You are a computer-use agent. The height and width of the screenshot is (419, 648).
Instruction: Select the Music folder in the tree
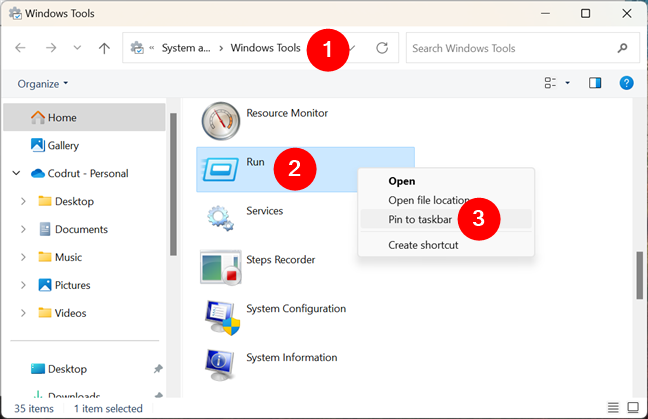click(x=68, y=257)
